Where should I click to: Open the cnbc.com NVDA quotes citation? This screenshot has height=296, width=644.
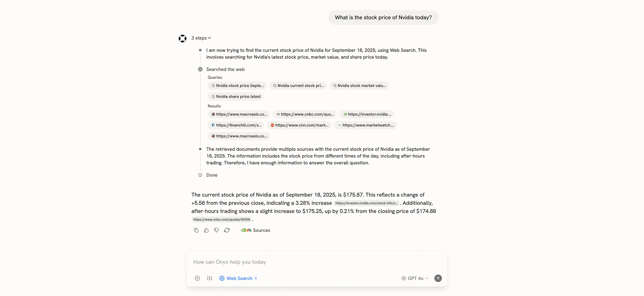tap(221, 219)
